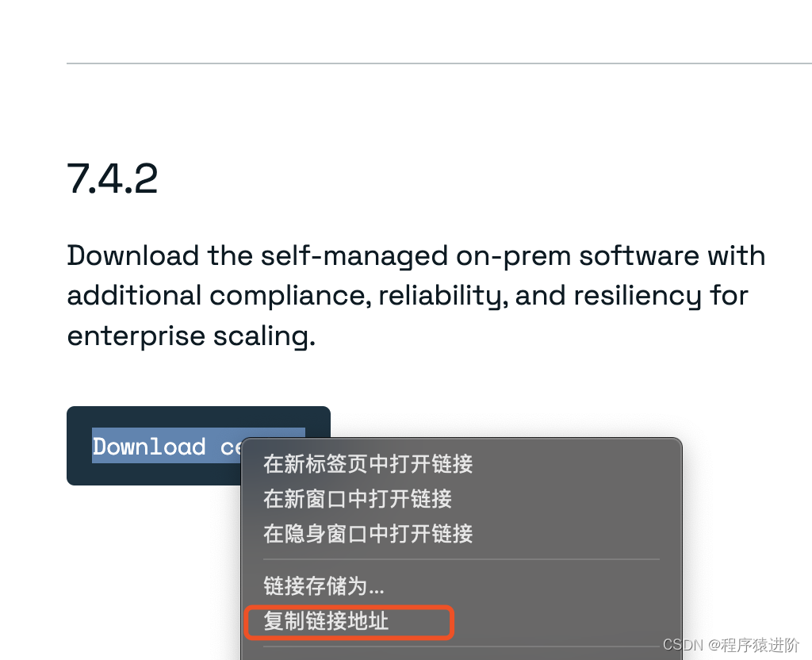Viewport: 812px width, 660px height.
Task: Click the separator line above 链接存储为
Action: pos(462,559)
